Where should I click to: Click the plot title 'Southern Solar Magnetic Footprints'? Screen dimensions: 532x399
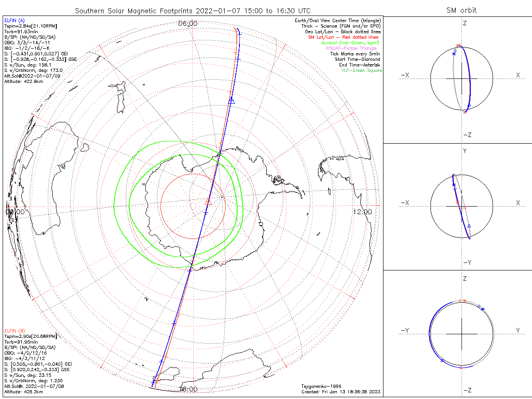click(134, 10)
